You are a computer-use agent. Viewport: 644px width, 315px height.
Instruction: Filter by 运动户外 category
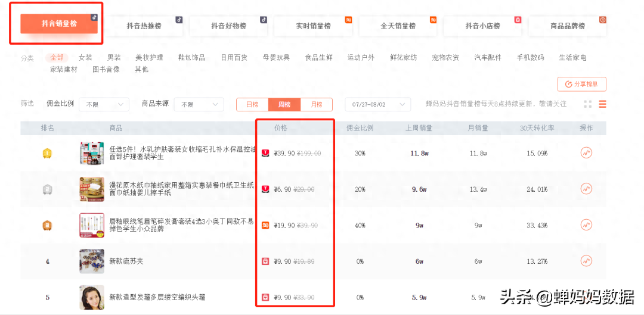pyautogui.click(x=361, y=57)
